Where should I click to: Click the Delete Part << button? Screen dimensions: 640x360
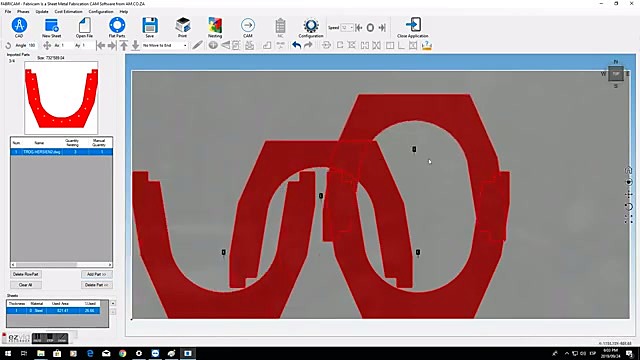point(97,285)
